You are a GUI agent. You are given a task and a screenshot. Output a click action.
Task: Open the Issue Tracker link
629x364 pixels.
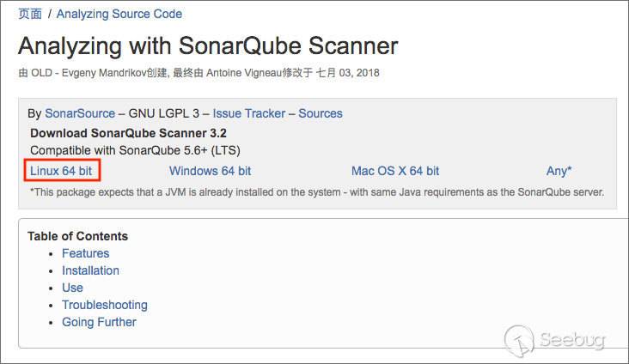[x=248, y=113]
